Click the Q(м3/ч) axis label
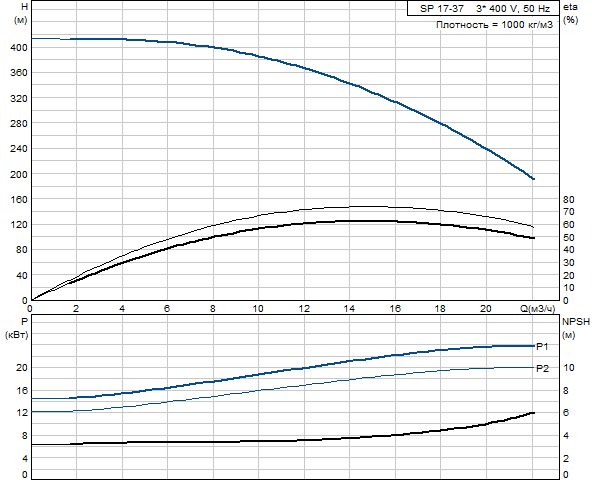Viewport: 592px width, 480px height. (x=538, y=309)
